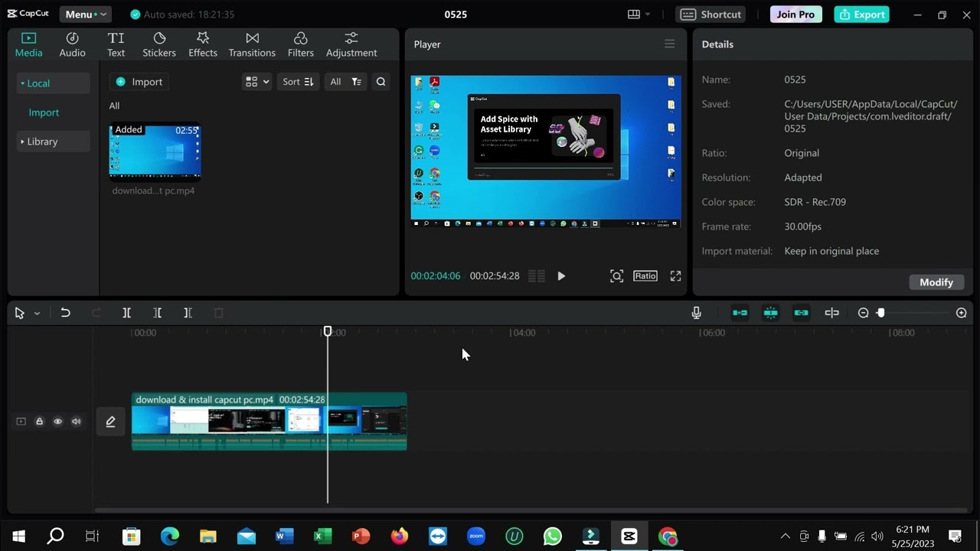
Task: Click the track cover edit pencil icon
Action: [x=110, y=422]
